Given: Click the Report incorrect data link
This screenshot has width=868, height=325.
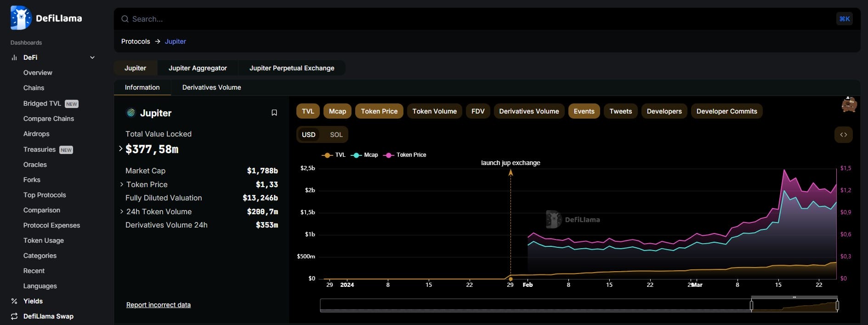Looking at the screenshot, I should point(159,305).
